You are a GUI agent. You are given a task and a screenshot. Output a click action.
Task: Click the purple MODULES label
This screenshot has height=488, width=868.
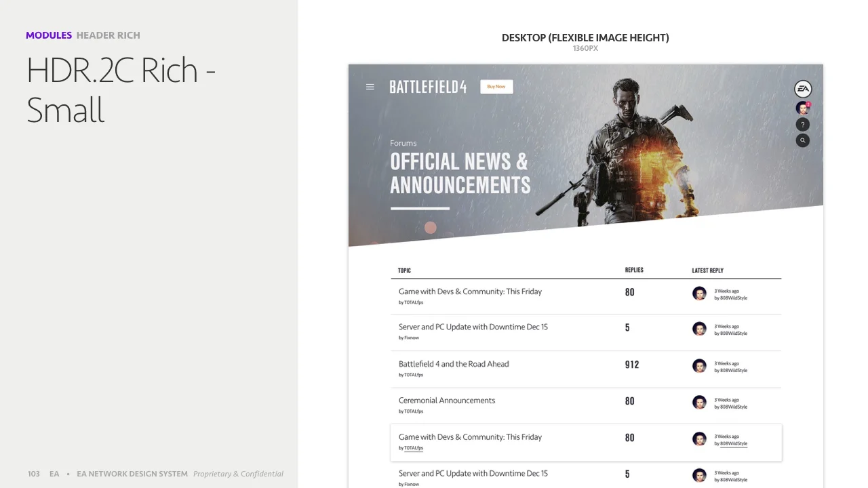coord(49,35)
